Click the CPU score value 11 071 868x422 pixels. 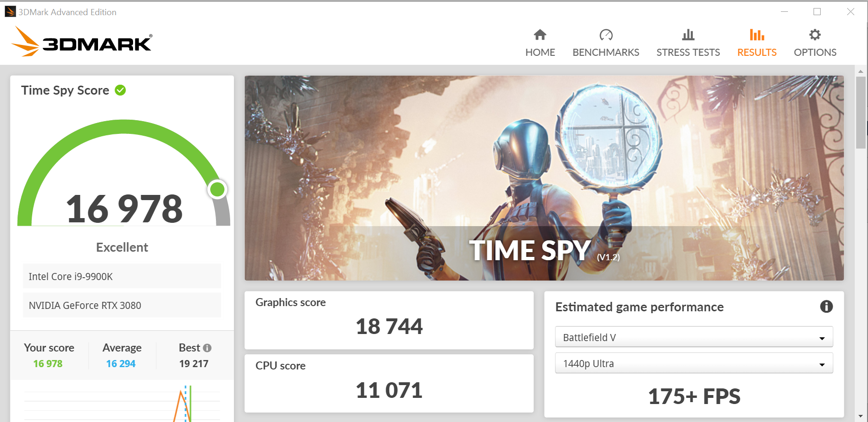click(389, 390)
